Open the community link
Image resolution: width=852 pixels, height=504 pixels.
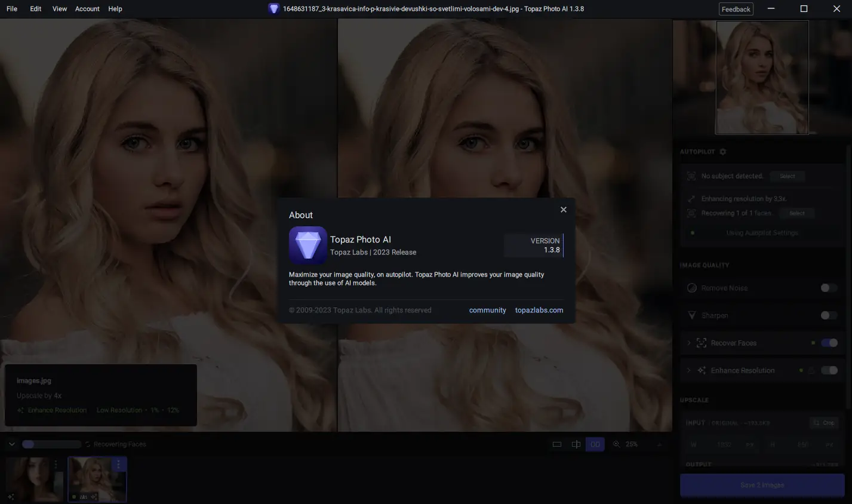point(487,310)
